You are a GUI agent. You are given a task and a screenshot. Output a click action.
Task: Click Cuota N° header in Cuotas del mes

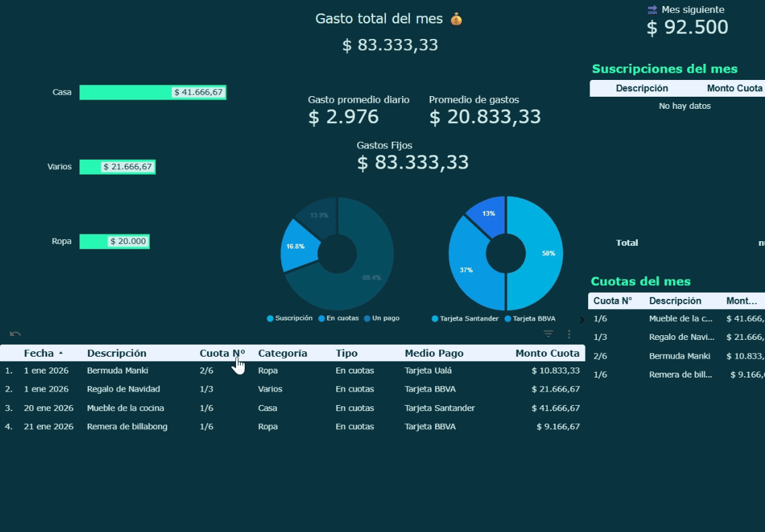coord(612,301)
